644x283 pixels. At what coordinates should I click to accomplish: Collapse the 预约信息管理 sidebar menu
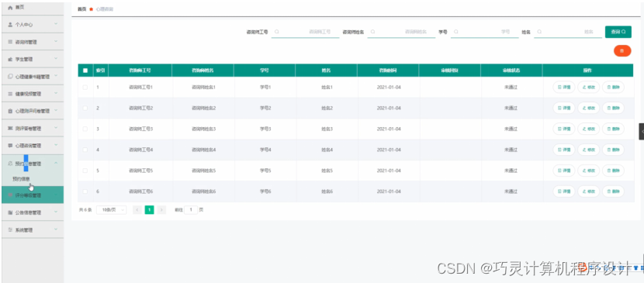(x=33, y=164)
